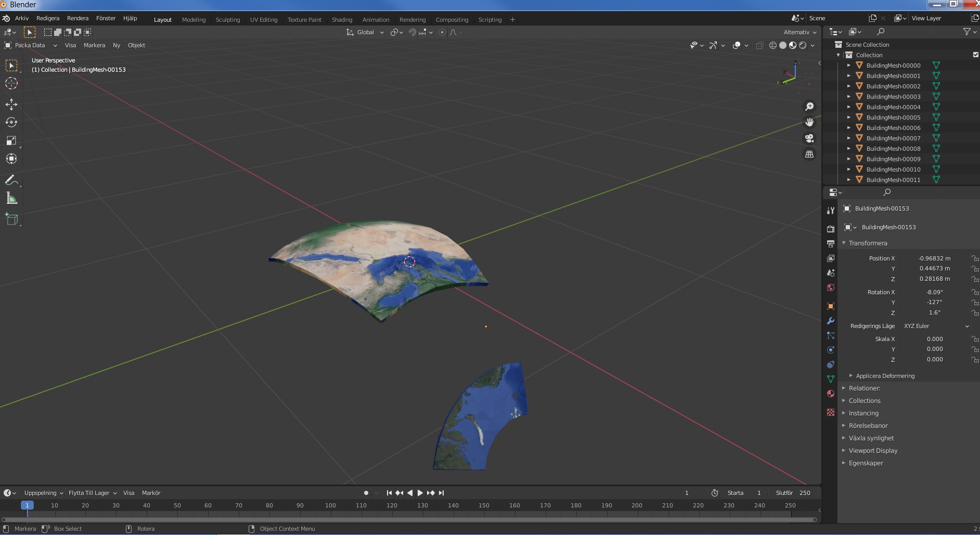Image resolution: width=980 pixels, height=535 pixels.
Task: Open Output properties tab
Action: coord(831,244)
